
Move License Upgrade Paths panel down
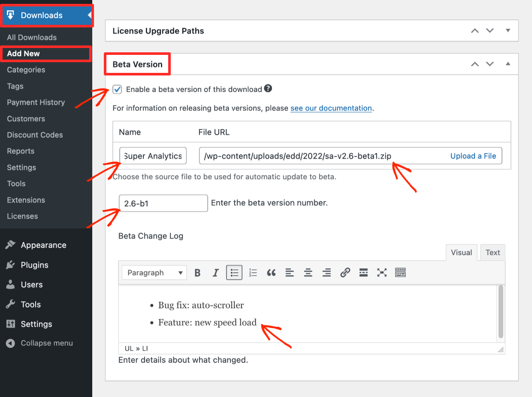(490, 31)
